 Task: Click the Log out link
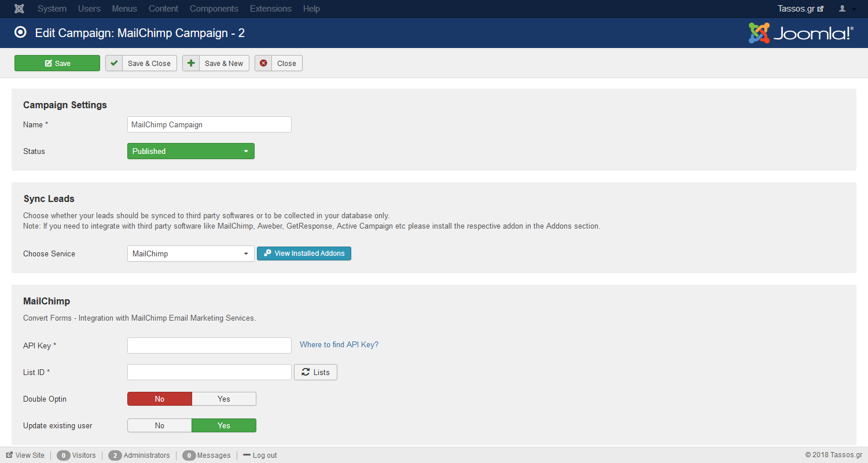(260, 455)
